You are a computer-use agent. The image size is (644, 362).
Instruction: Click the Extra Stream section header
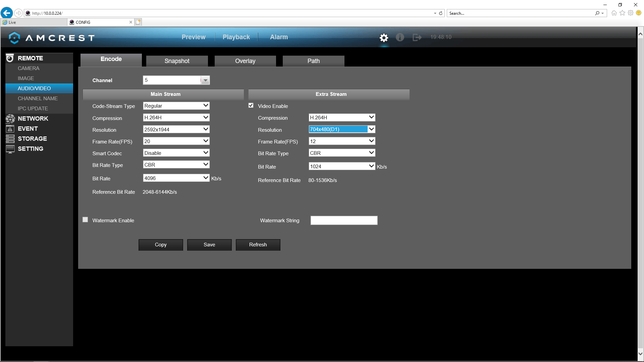[329, 94]
